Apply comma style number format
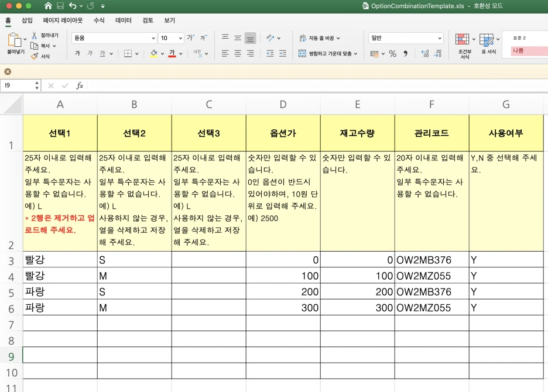This screenshot has height=392, width=548. [405, 53]
